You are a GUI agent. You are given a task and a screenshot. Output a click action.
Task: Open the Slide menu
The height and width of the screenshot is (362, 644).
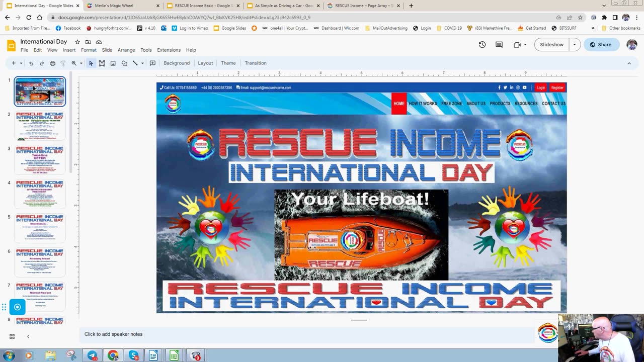[107, 50]
